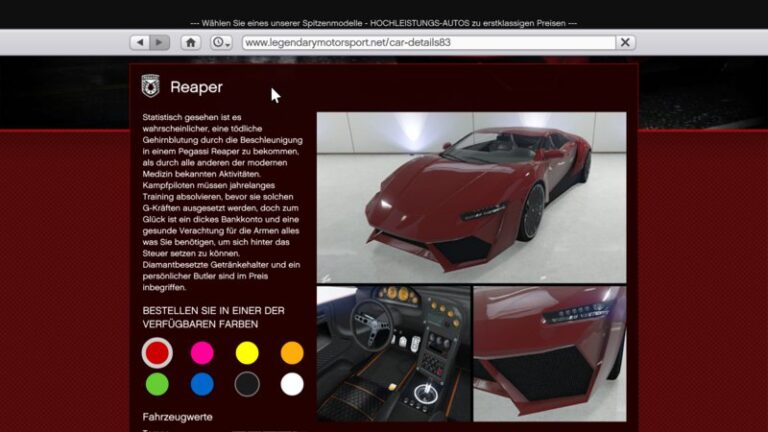Choose the green color swatch
The width and height of the screenshot is (768, 432).
click(x=157, y=384)
